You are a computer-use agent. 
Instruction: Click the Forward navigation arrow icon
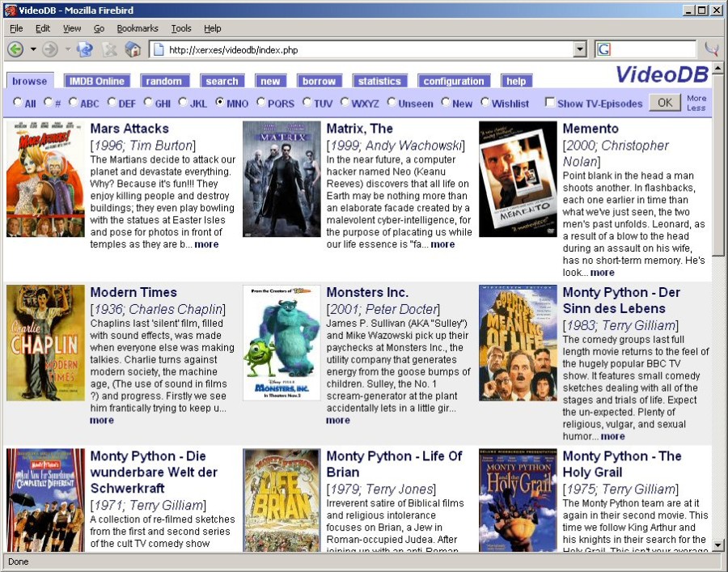point(50,49)
